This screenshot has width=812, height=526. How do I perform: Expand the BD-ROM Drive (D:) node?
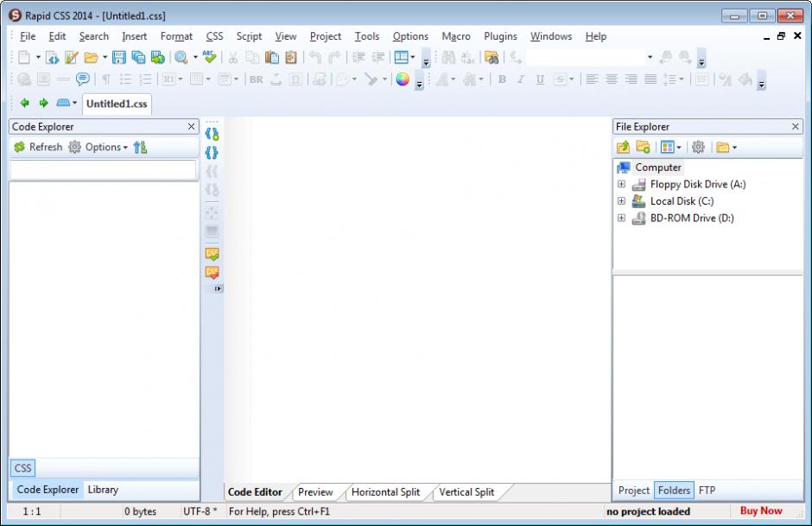pos(621,218)
